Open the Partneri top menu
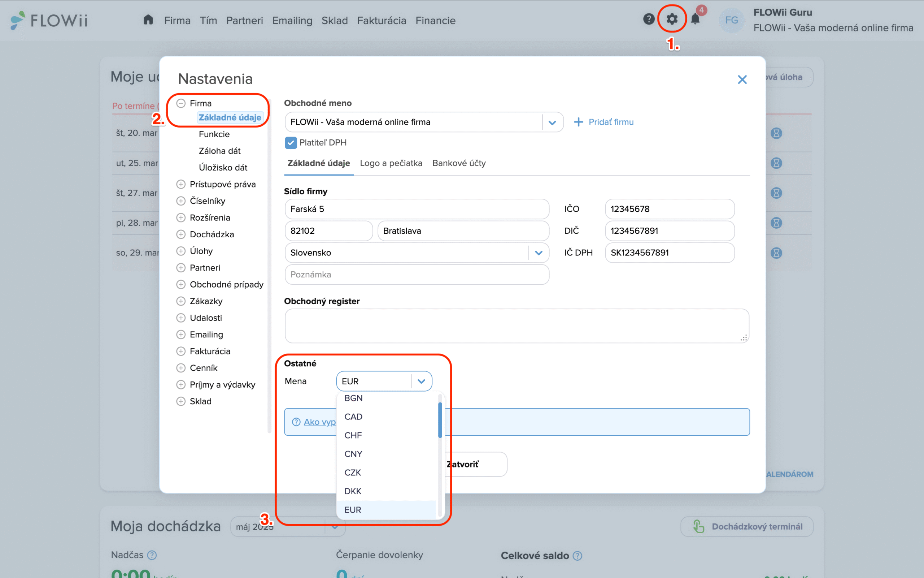This screenshot has height=578, width=924. (x=244, y=21)
